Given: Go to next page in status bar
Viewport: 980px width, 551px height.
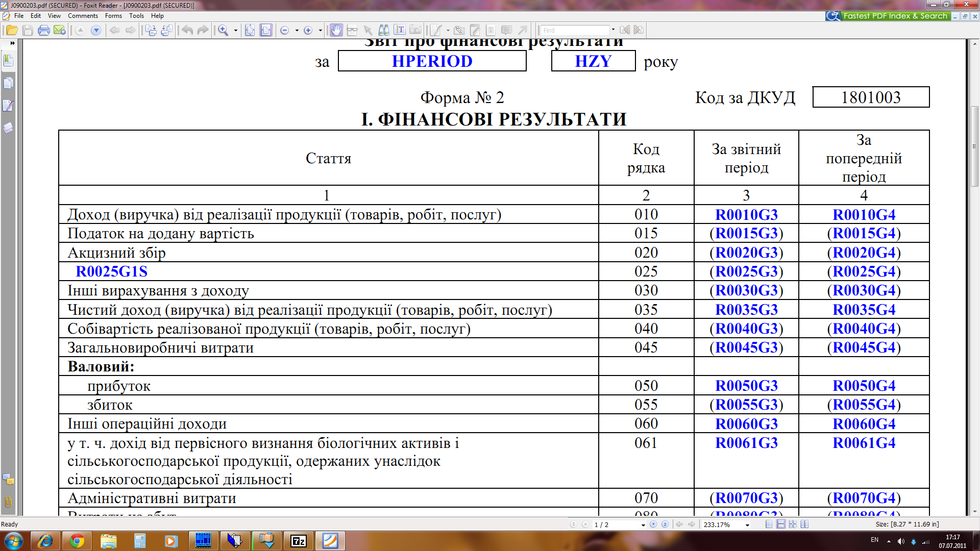Looking at the screenshot, I should [653, 524].
